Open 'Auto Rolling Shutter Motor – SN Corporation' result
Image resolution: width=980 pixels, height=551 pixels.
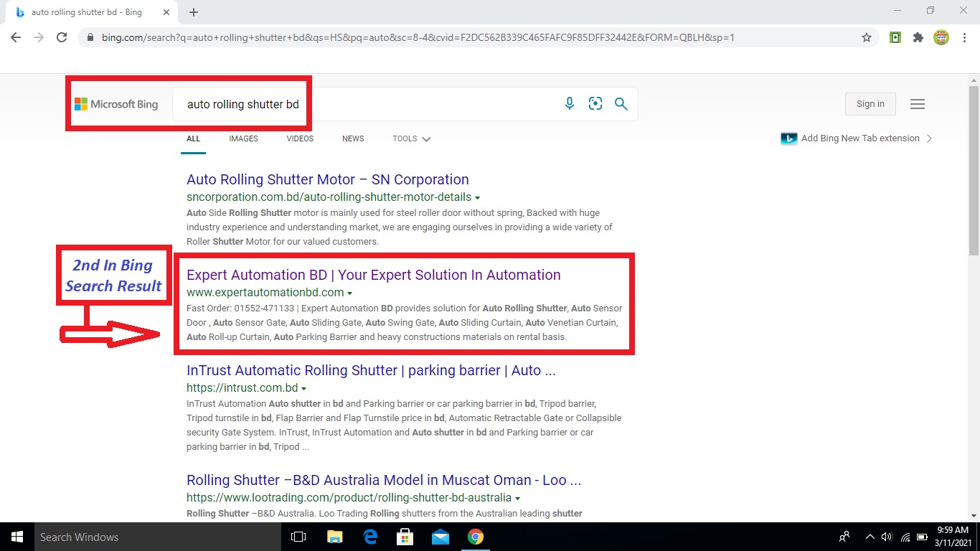328,179
